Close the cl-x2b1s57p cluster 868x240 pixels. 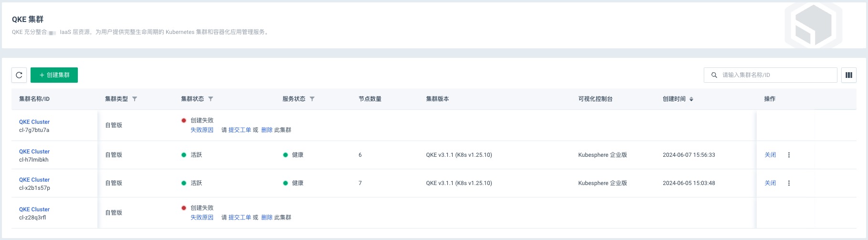(770, 183)
